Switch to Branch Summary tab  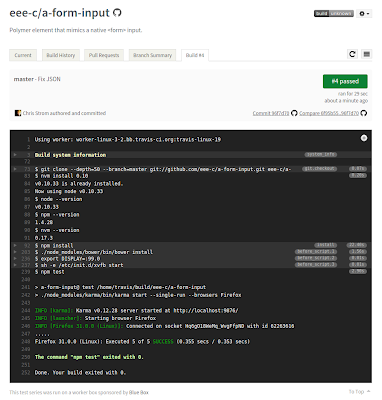coord(152,55)
